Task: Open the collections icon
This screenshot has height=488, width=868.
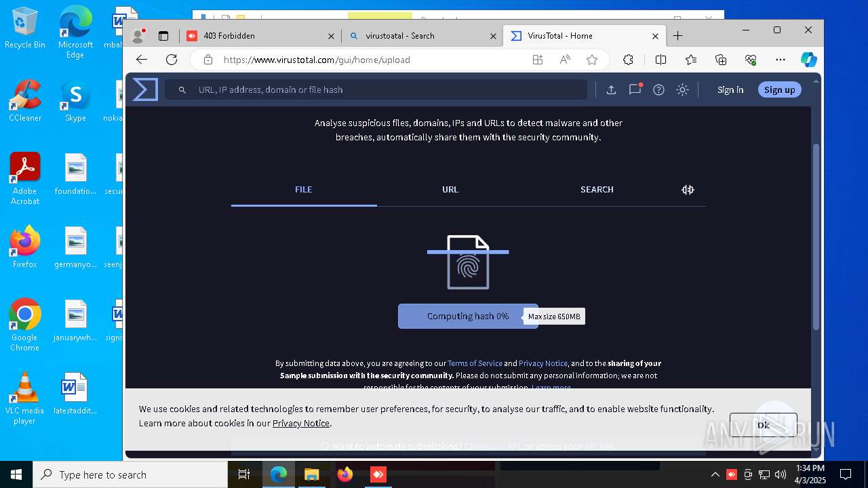Action: (x=721, y=60)
